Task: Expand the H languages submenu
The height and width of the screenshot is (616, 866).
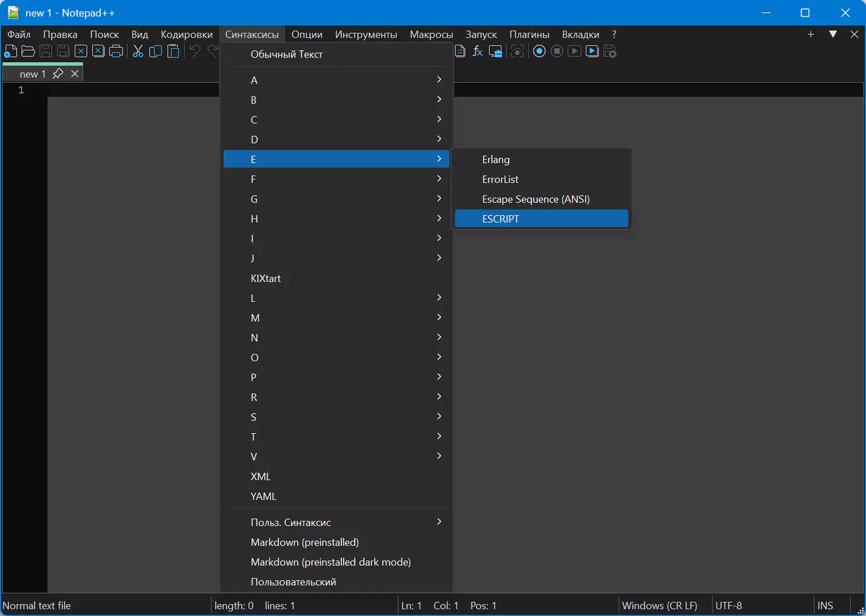Action: (x=336, y=219)
